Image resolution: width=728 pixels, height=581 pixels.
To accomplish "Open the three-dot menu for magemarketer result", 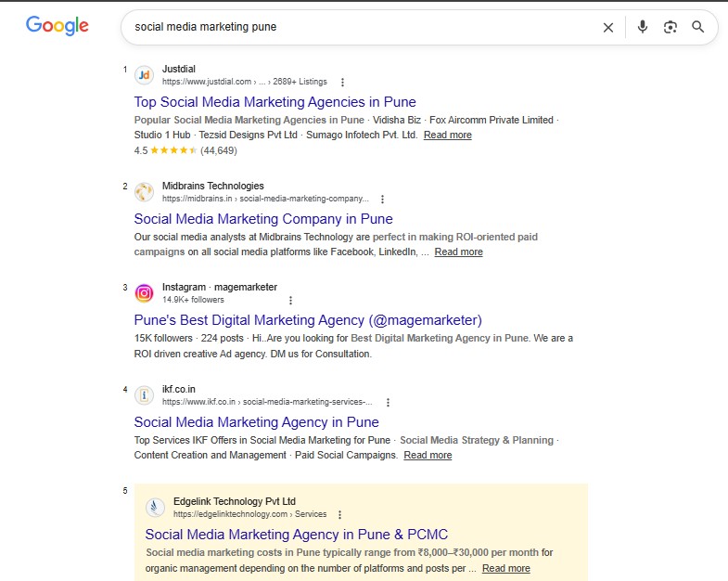I will 290,301.
